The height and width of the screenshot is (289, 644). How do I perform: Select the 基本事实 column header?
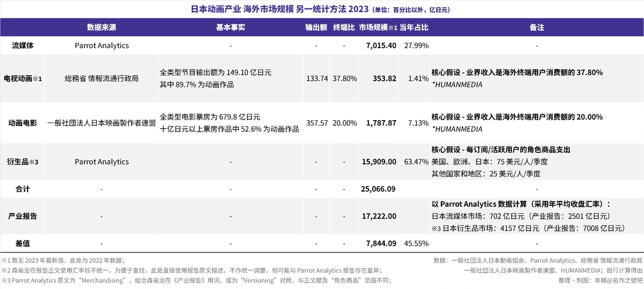pyautogui.click(x=230, y=27)
